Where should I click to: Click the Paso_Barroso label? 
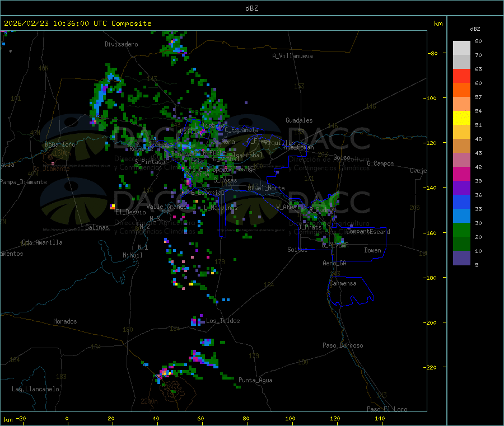(x=343, y=345)
